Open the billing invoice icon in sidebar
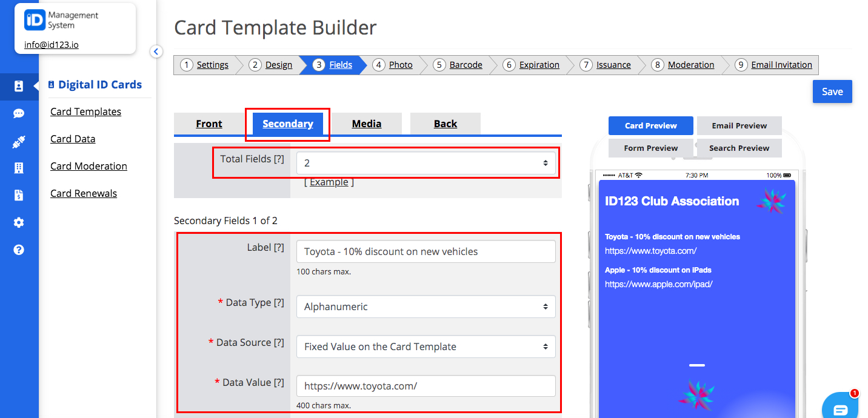Screen dimensions: 868x418 point(19,195)
